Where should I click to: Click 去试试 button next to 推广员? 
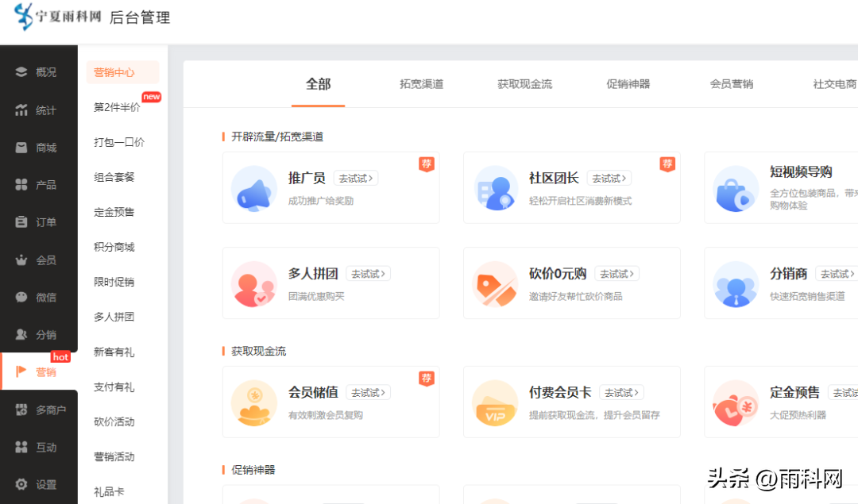355,179
